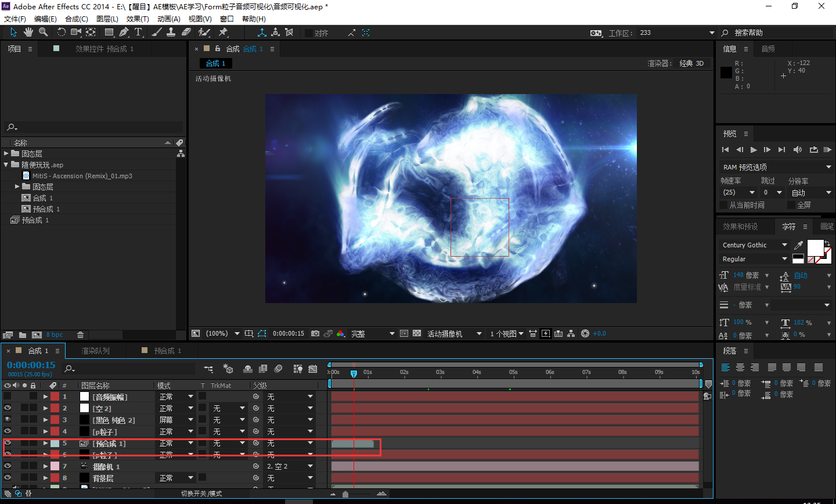Screen dimensions: 836x504
Task: Click the 切换开关/模式 button
Action: (201, 494)
